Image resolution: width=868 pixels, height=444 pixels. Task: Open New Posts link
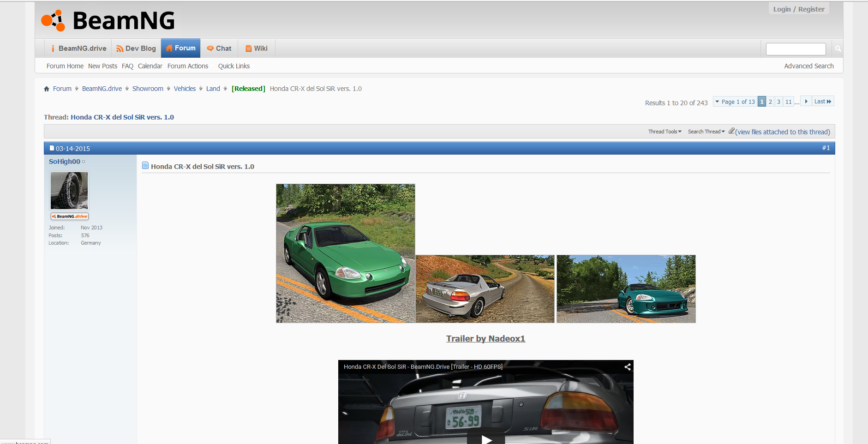[x=102, y=66]
